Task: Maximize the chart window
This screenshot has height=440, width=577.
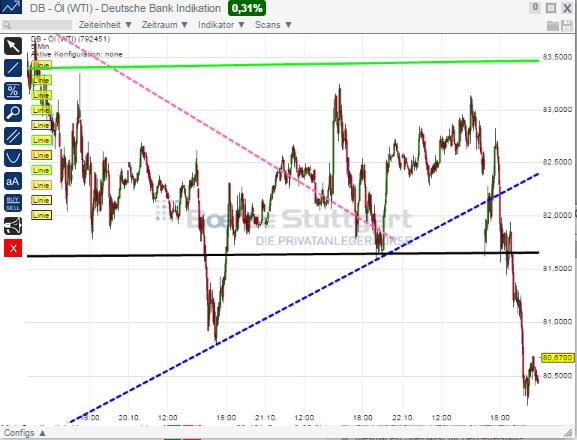Action: [x=551, y=8]
